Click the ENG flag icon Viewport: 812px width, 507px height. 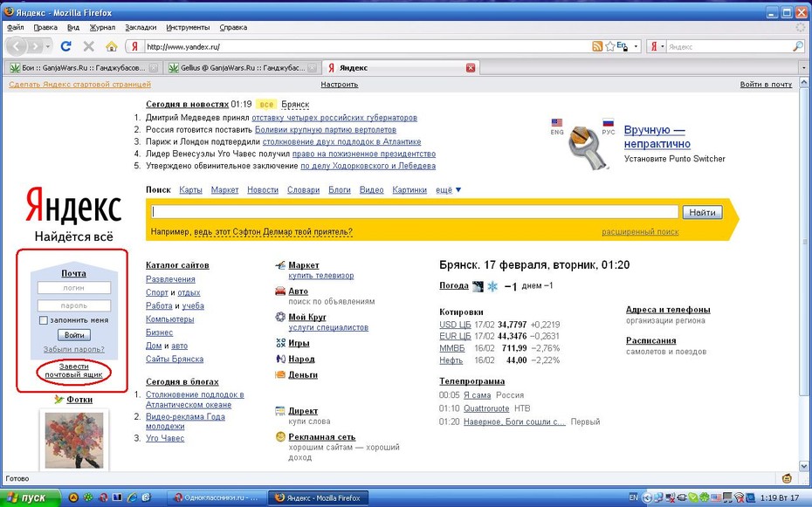coord(557,123)
